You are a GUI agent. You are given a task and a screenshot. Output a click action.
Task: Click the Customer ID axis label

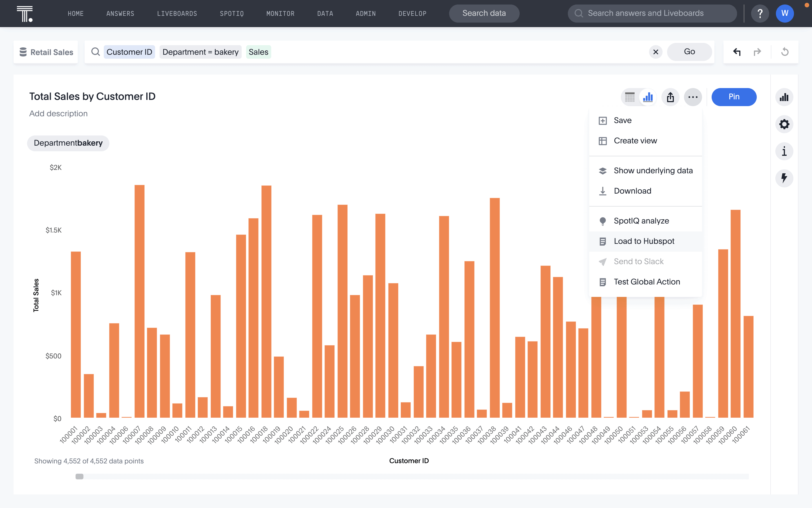coord(409,461)
